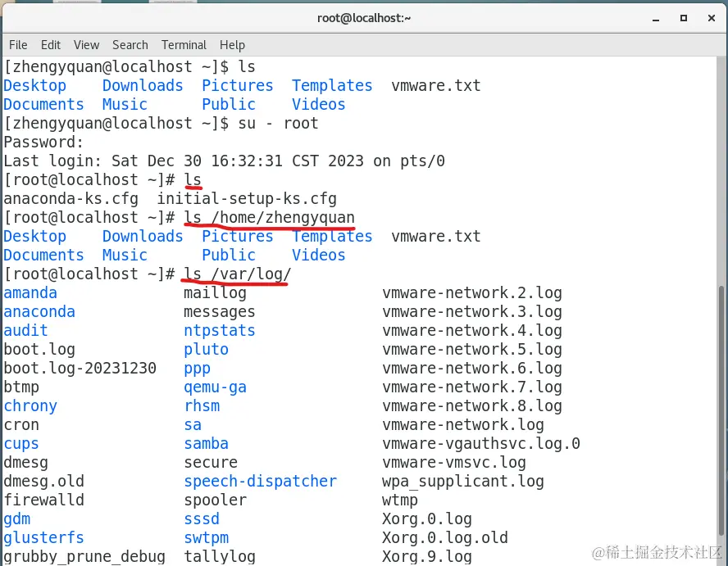The width and height of the screenshot is (728, 566).
Task: Click the 'dmesg.old' file name
Action: point(43,482)
